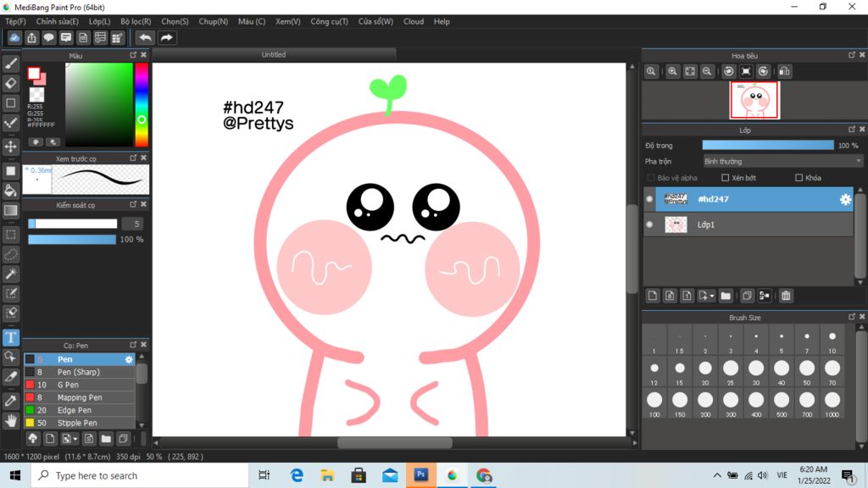
Task: Select the Stipple Pen brush
Action: point(80,424)
